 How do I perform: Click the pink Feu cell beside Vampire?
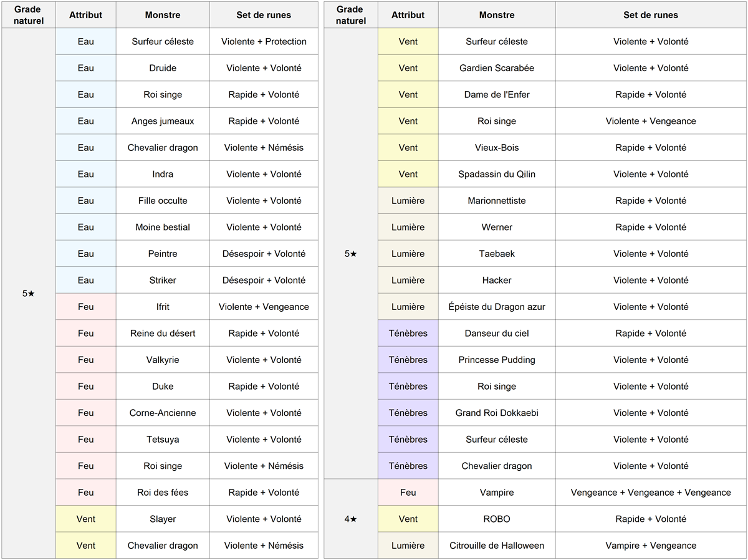[408, 493]
